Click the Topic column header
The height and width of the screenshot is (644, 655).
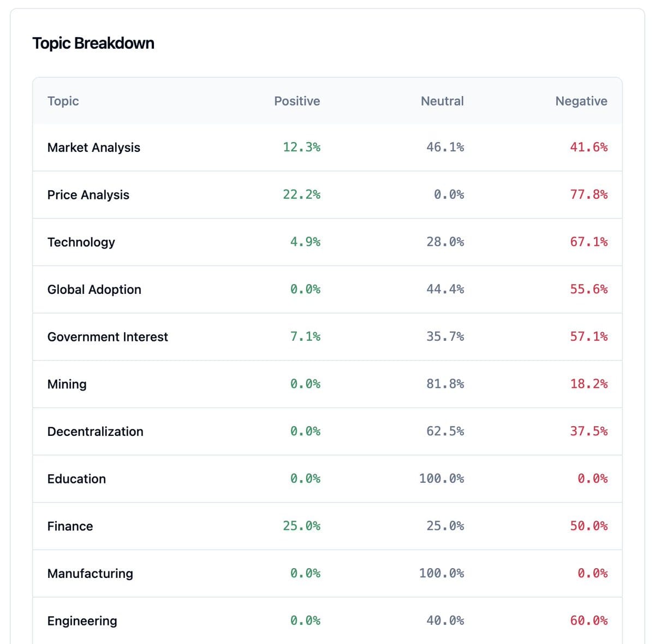tap(63, 101)
